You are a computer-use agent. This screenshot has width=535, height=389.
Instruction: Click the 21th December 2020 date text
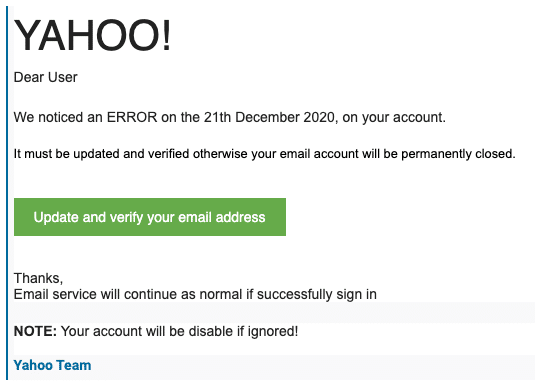tap(269, 117)
